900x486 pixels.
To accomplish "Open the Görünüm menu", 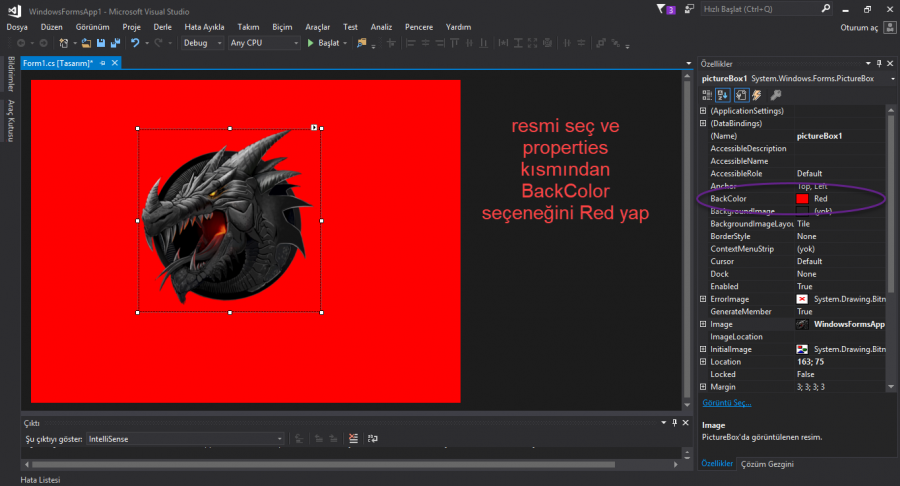I will 92,27.
